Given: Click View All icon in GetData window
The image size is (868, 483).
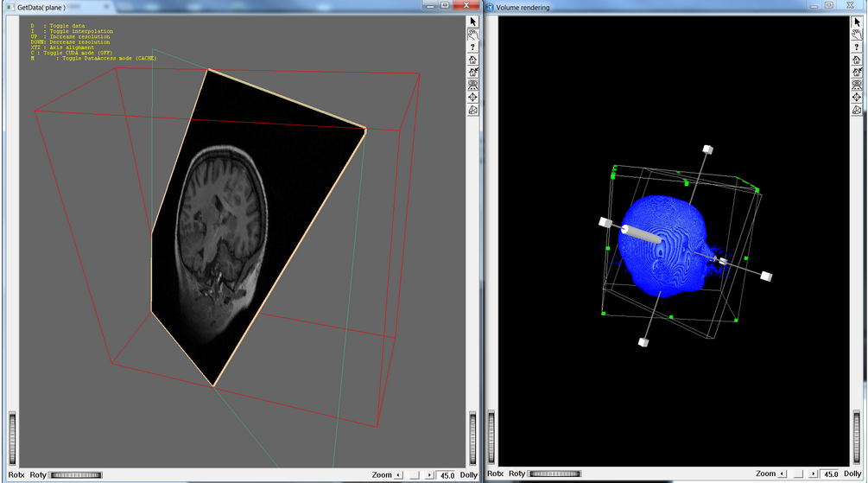Looking at the screenshot, I should (x=472, y=85).
